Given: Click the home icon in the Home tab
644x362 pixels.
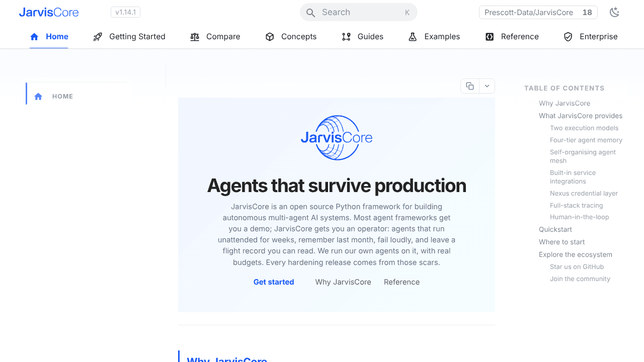Looking at the screenshot, I should 34,37.
